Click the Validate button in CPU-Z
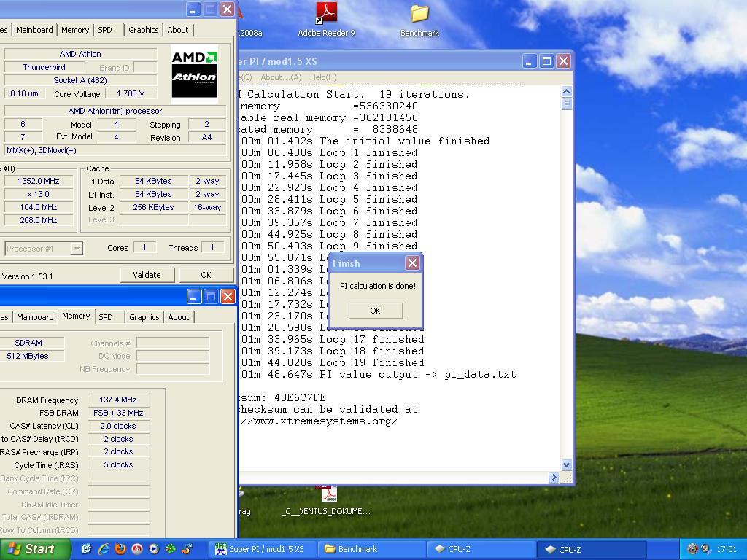 point(147,275)
